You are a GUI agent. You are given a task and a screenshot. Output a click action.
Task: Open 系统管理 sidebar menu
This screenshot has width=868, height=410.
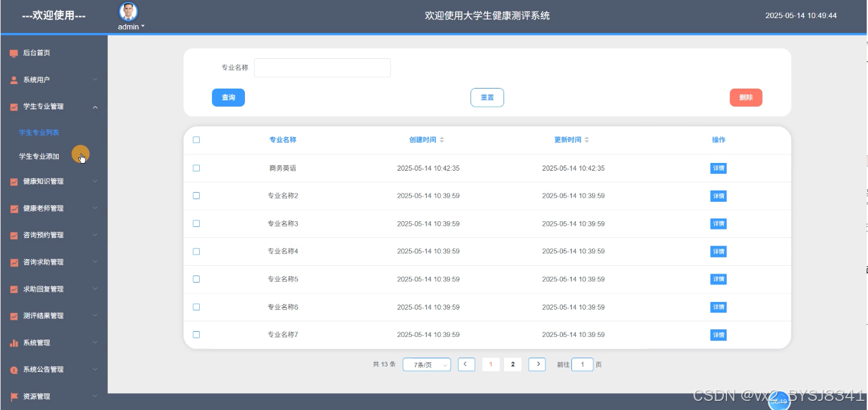pos(54,343)
